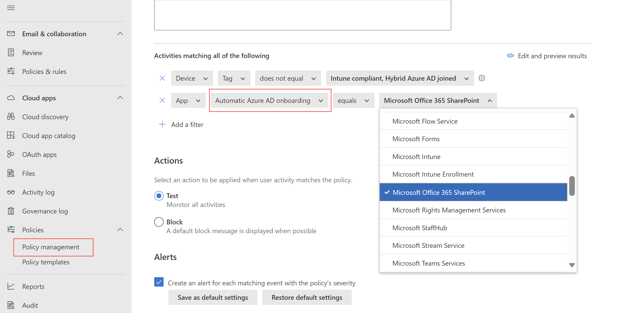Image resolution: width=644 pixels, height=313 pixels.
Task: Click the OAuth apps icon
Action: pyautogui.click(x=11, y=154)
